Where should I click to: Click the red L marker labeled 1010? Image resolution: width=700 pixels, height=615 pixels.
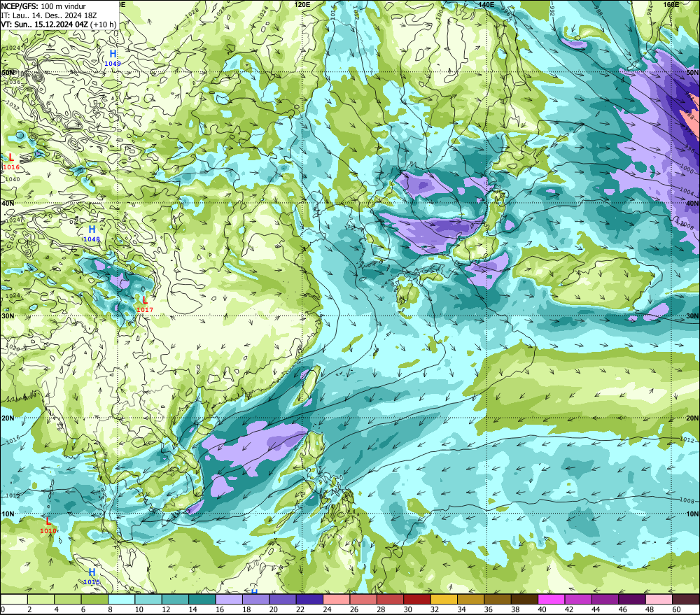(48, 521)
